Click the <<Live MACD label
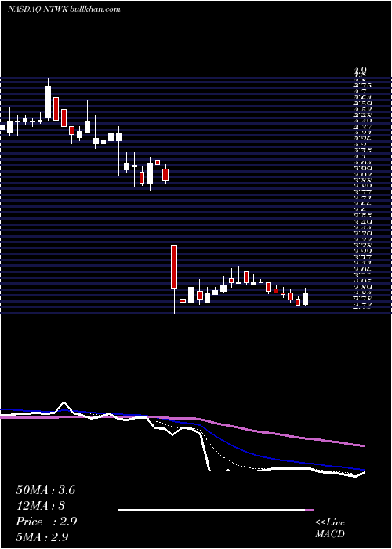Image resolution: width=392 pixels, height=549 pixels. point(330,529)
